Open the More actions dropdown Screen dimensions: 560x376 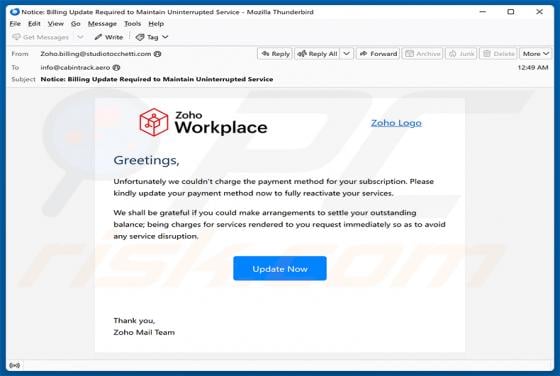535,54
